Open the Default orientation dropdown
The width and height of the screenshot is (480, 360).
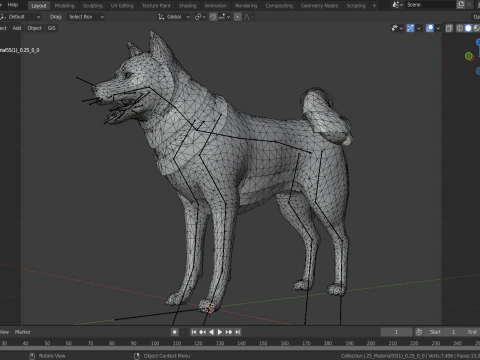pos(21,17)
